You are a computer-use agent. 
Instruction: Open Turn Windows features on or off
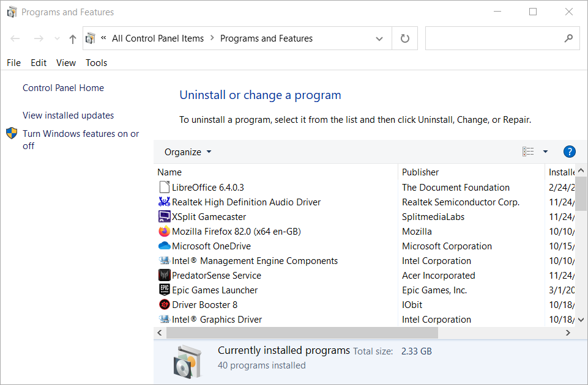click(x=81, y=139)
